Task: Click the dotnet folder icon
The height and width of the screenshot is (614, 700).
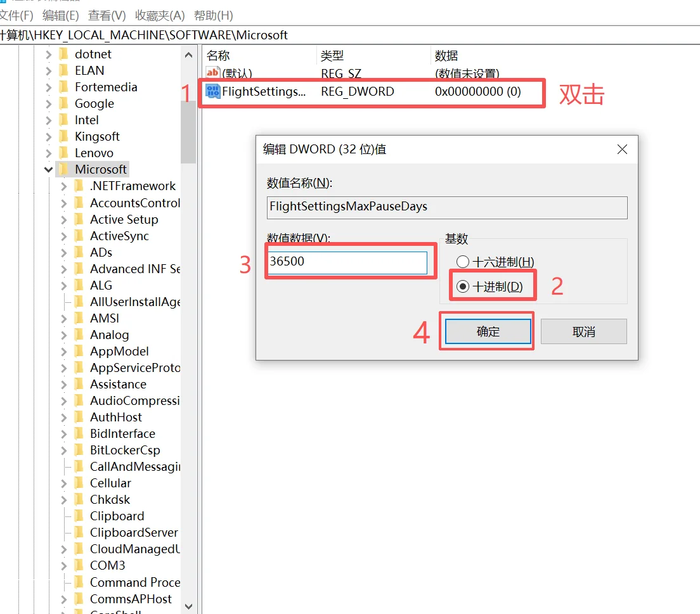Action: click(x=64, y=54)
